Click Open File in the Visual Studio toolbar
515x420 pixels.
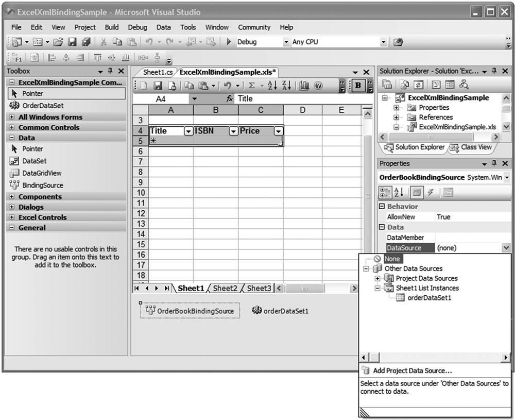point(58,42)
